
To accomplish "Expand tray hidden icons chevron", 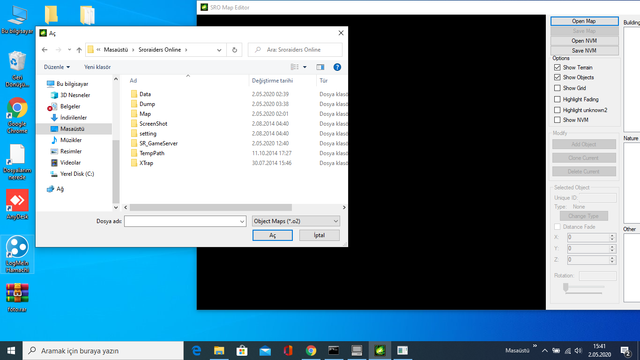I will [545, 351].
